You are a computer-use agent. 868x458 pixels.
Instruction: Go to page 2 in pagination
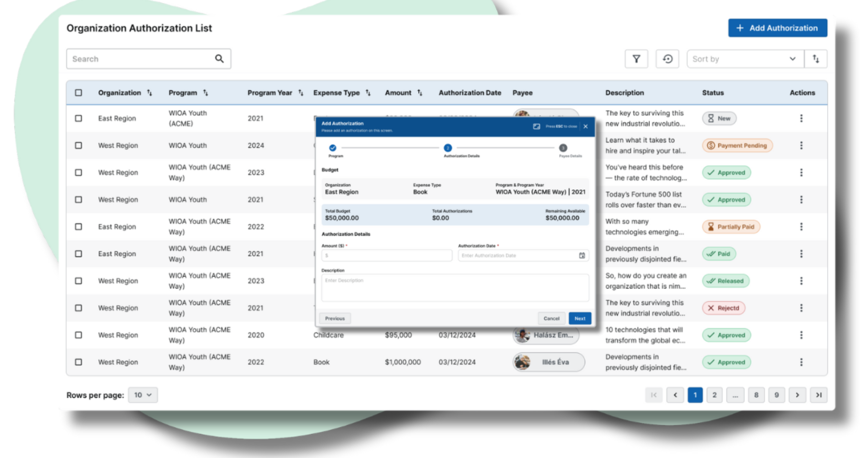click(x=714, y=395)
